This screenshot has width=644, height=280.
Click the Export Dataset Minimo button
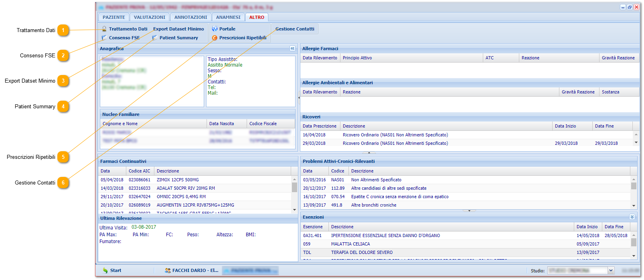(178, 29)
